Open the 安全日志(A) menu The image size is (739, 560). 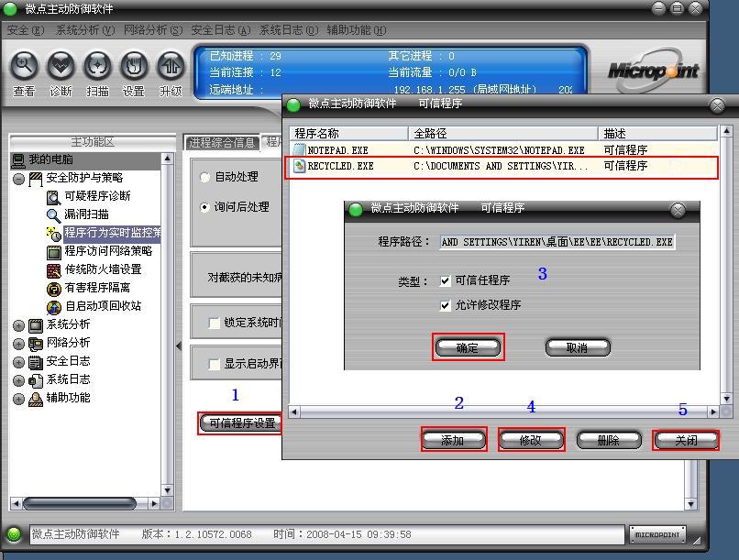pos(221,30)
